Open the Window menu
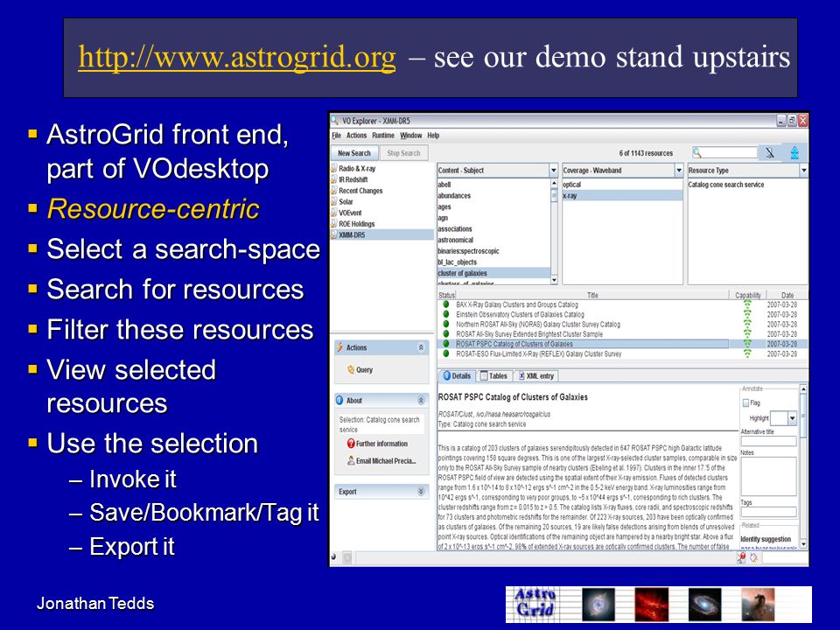Viewport: 840px width, 630px height. (x=411, y=136)
